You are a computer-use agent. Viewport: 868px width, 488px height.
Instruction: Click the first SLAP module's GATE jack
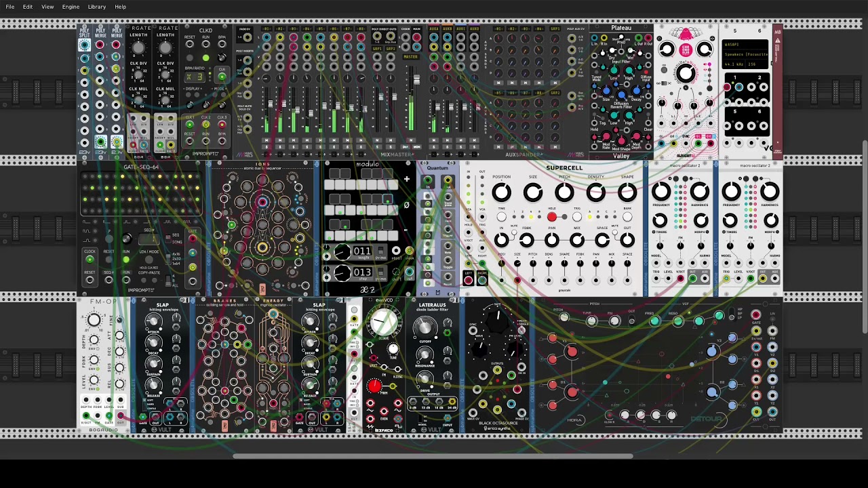pyautogui.click(x=142, y=417)
